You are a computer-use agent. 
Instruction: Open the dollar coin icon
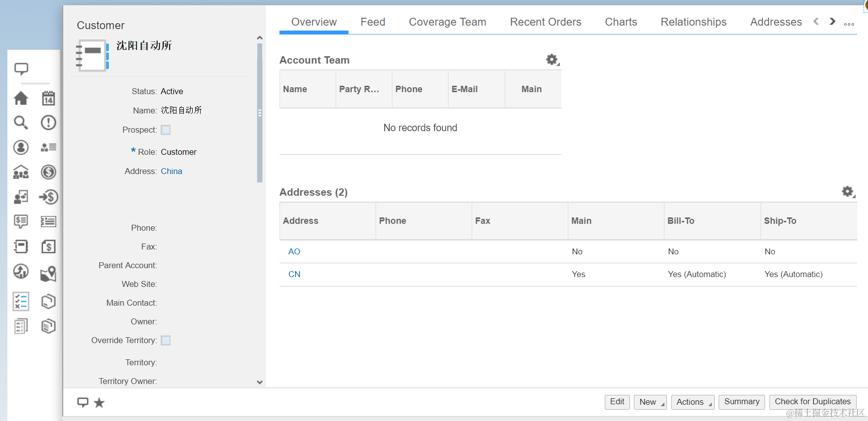[x=48, y=172]
